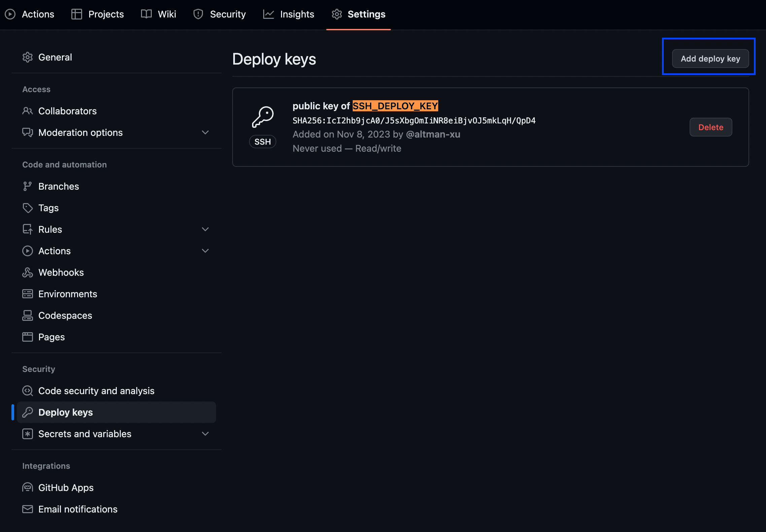766x532 pixels.
Task: Click the Environments server icon
Action: (28, 294)
